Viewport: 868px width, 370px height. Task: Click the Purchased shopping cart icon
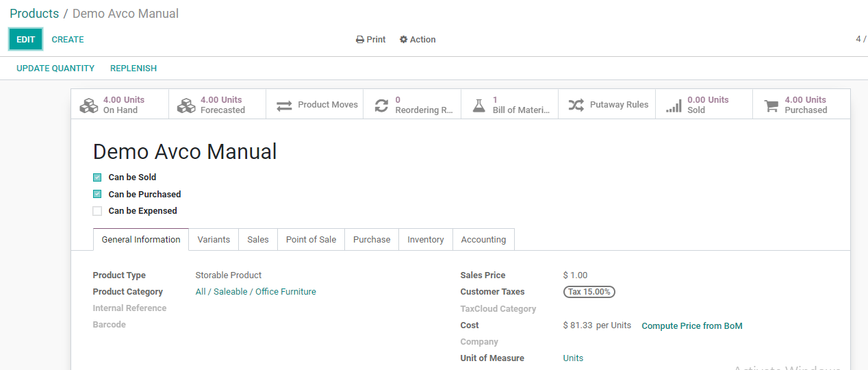point(771,106)
